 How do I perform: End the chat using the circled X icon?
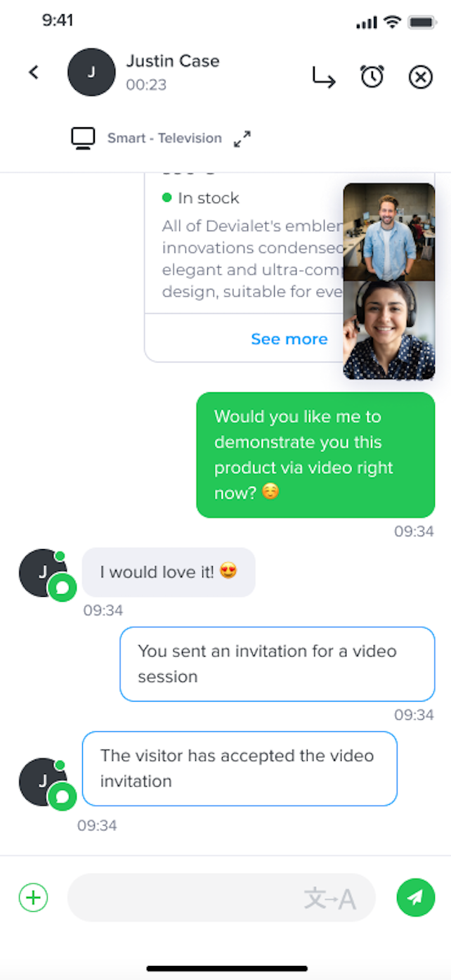419,77
